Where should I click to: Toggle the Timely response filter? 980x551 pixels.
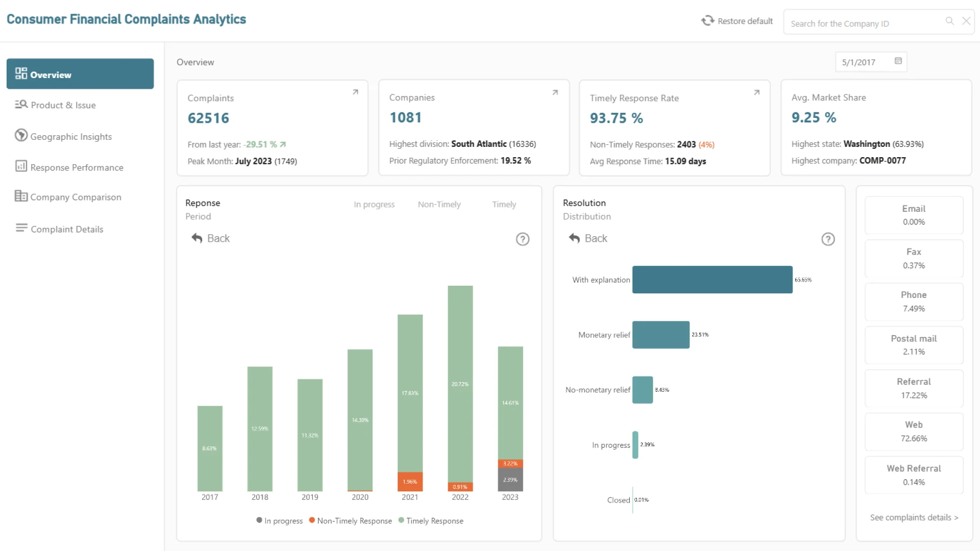coord(504,205)
